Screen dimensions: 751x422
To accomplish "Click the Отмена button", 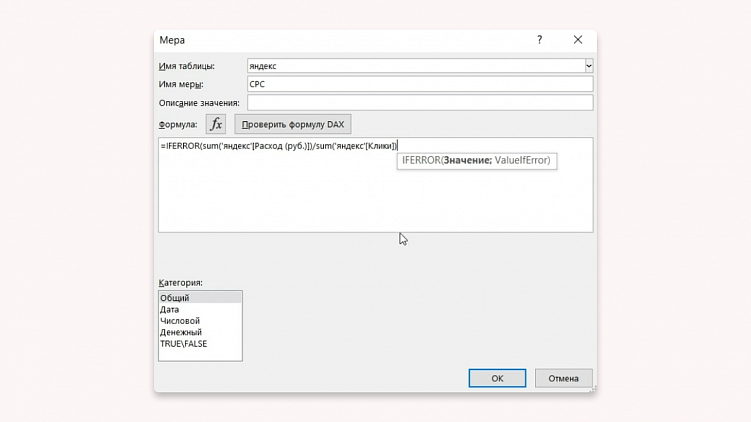I will 563,378.
